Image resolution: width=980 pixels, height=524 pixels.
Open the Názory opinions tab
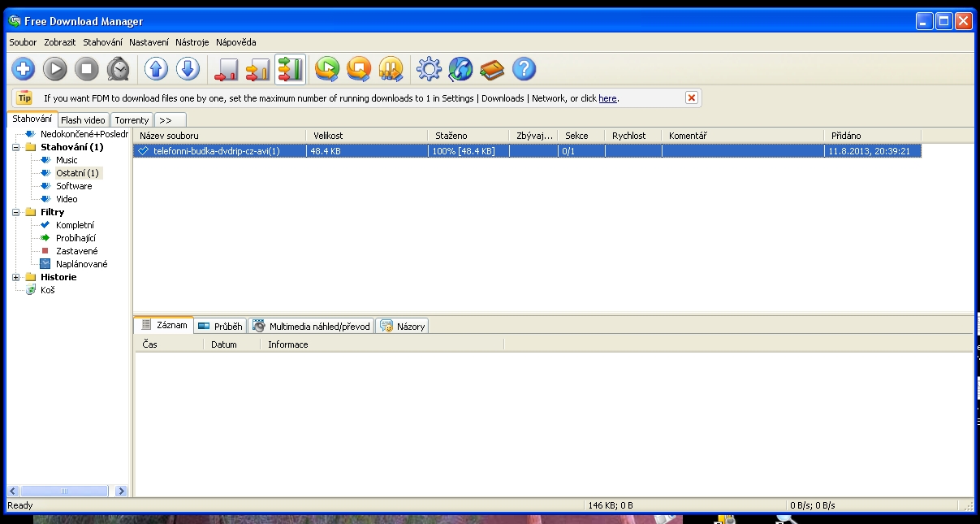point(402,326)
